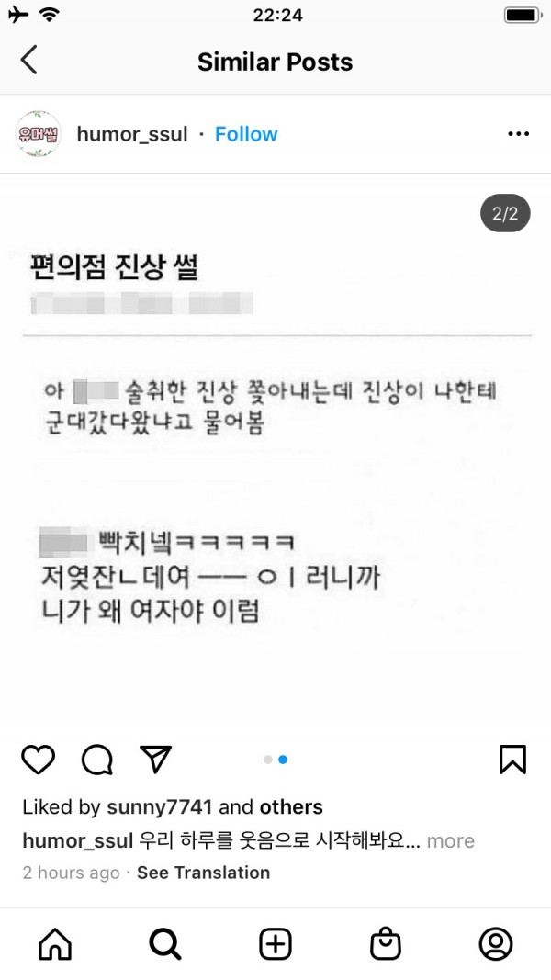View likes by sunny7741
This screenshot has width=551, height=980.
pos(159,807)
